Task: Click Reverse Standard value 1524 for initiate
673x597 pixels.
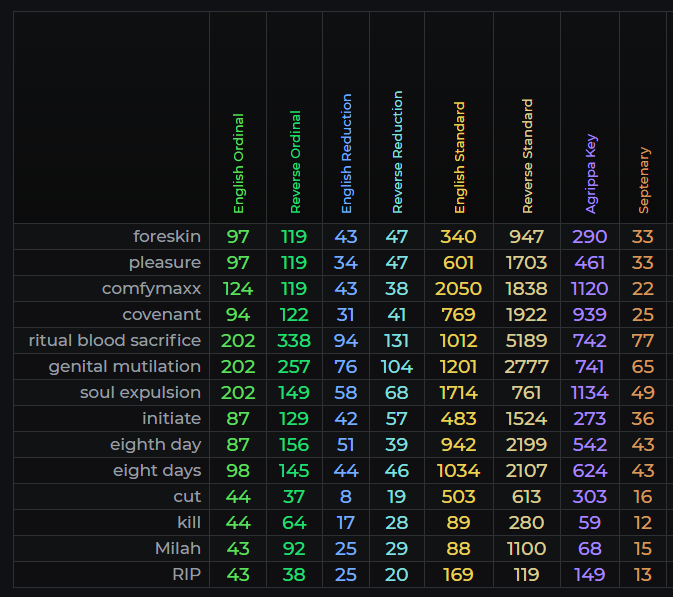Action: (x=527, y=418)
